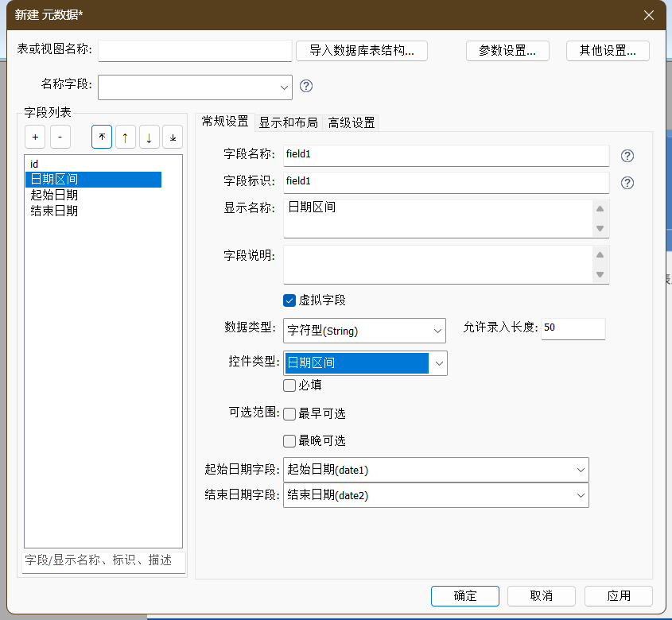Tick the 最早可选 checkbox

point(290,414)
